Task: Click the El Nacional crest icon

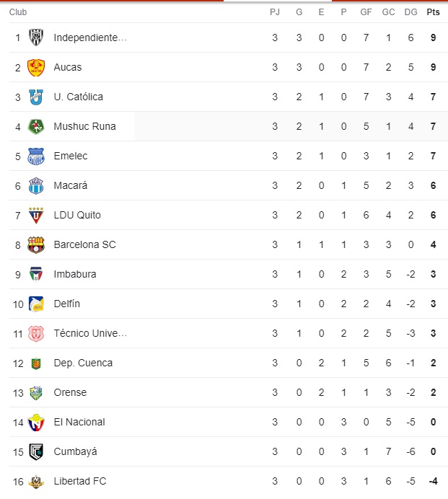Action: coord(36,422)
